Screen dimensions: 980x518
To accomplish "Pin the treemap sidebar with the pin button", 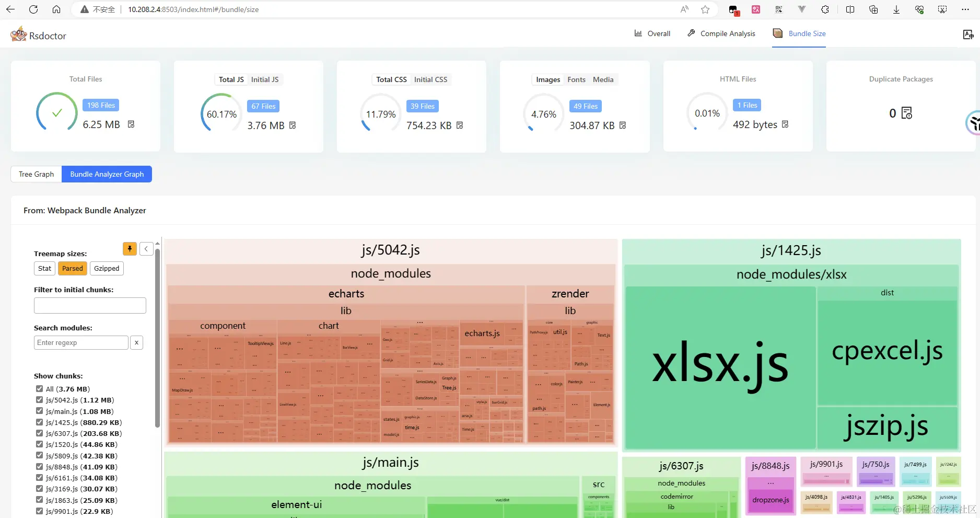I will click(x=130, y=249).
